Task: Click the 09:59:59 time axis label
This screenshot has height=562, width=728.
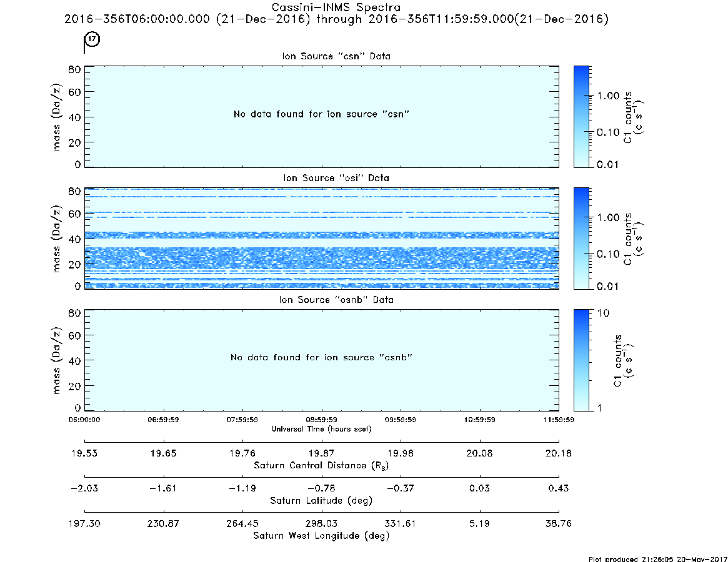Action: pyautogui.click(x=400, y=420)
